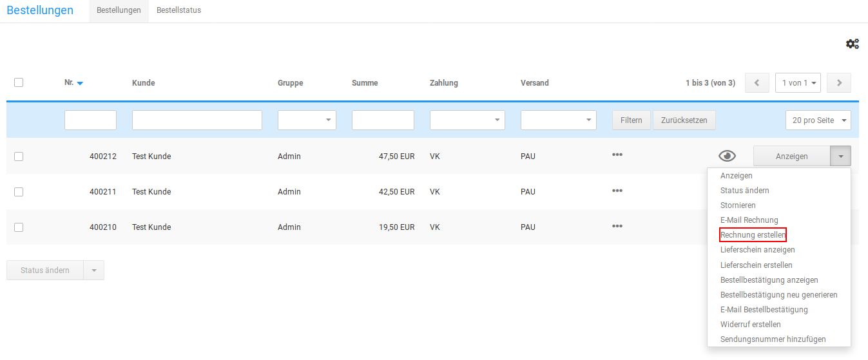Open the settings gears icon
Screen dimensions: 868x360
click(852, 44)
